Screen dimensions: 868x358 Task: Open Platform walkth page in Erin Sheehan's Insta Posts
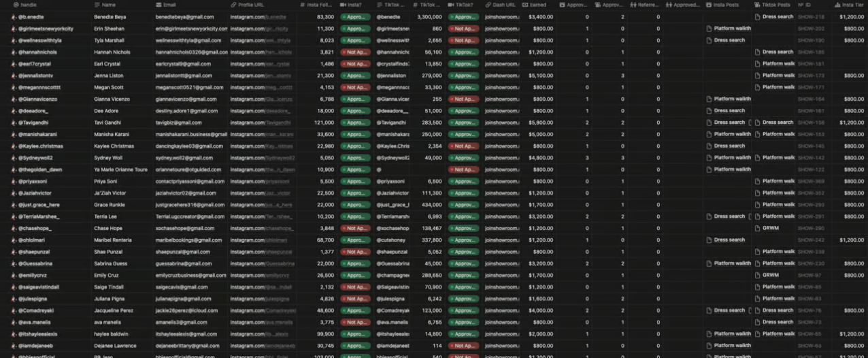tap(729, 29)
